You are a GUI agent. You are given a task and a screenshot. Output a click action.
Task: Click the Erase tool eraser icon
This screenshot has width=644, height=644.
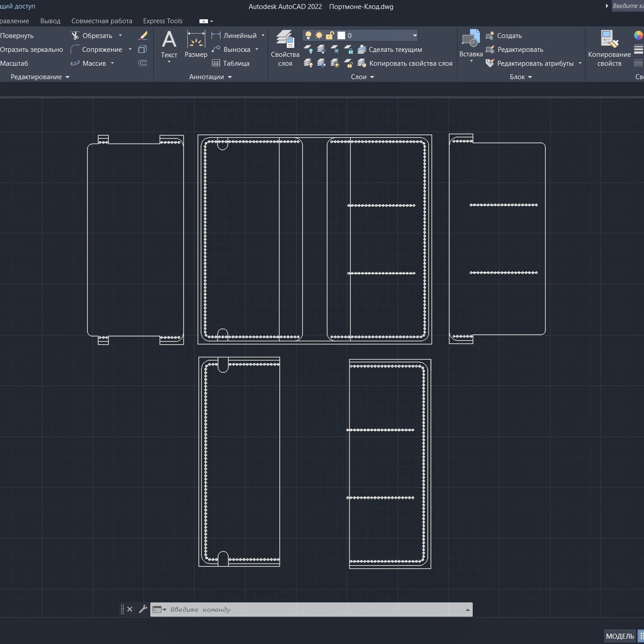pos(143,35)
